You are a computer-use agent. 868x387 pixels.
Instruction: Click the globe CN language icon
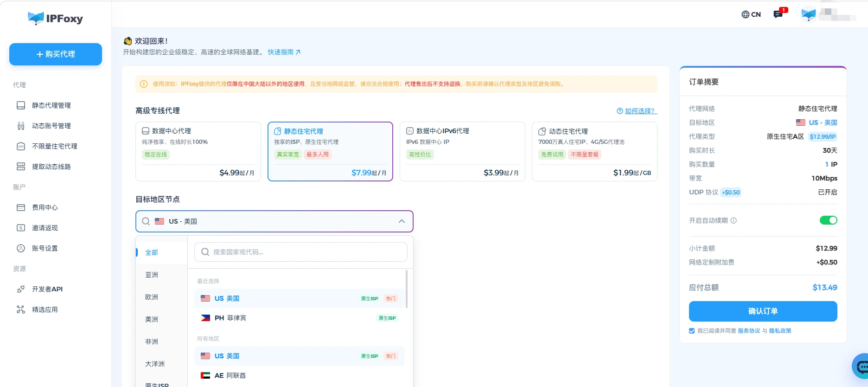point(746,14)
